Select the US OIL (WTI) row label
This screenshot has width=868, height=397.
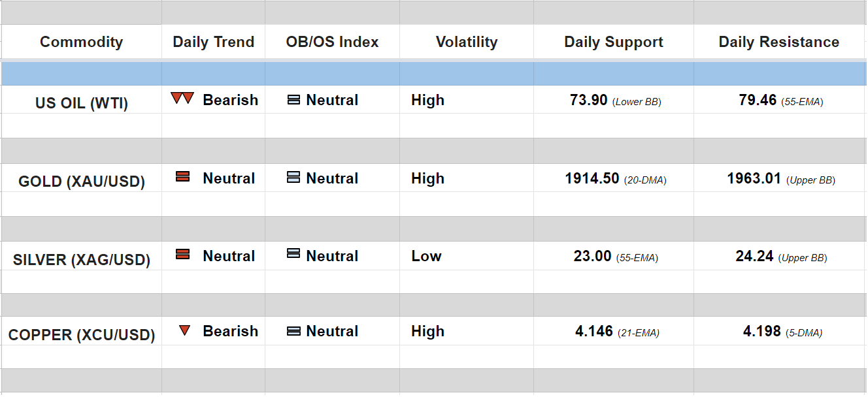82,103
